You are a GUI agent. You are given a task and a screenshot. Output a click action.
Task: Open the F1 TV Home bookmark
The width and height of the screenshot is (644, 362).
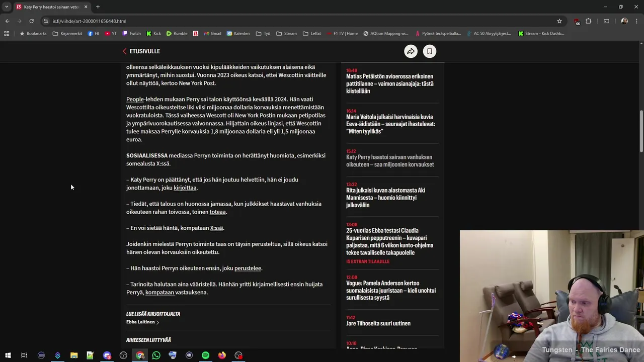(342, 34)
